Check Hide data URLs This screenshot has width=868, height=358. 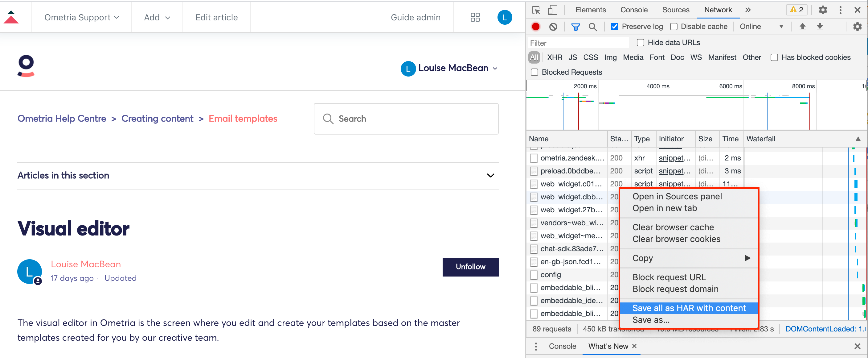[640, 43]
